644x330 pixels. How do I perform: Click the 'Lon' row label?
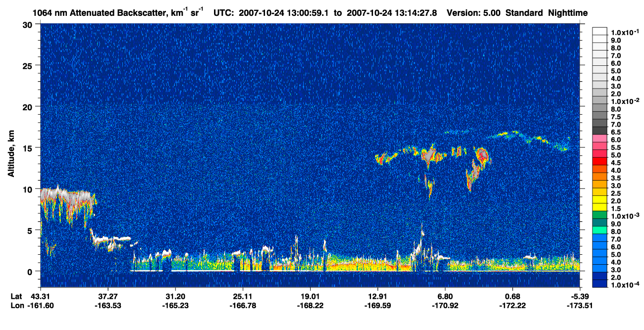pos(17,305)
